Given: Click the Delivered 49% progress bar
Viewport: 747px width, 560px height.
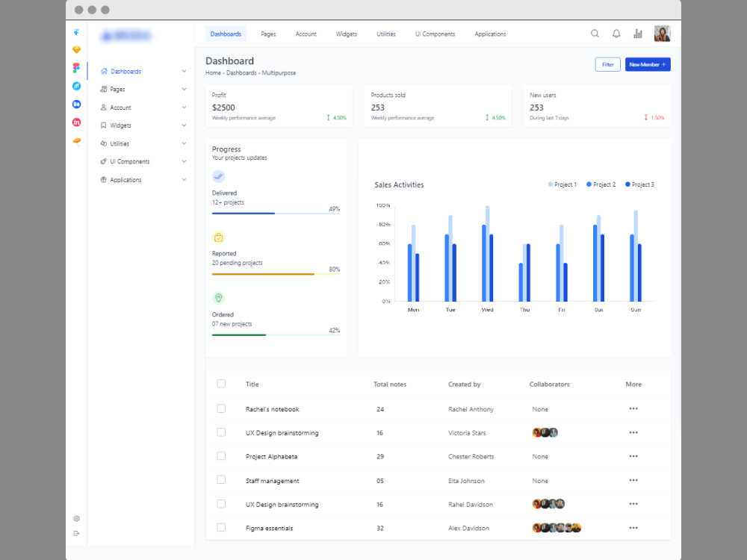Looking at the screenshot, I should 276,214.
